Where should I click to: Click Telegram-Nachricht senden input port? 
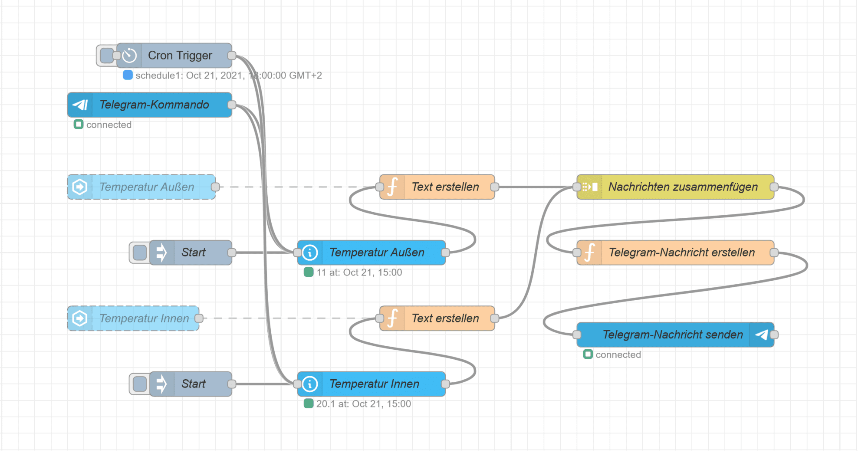pos(577,335)
